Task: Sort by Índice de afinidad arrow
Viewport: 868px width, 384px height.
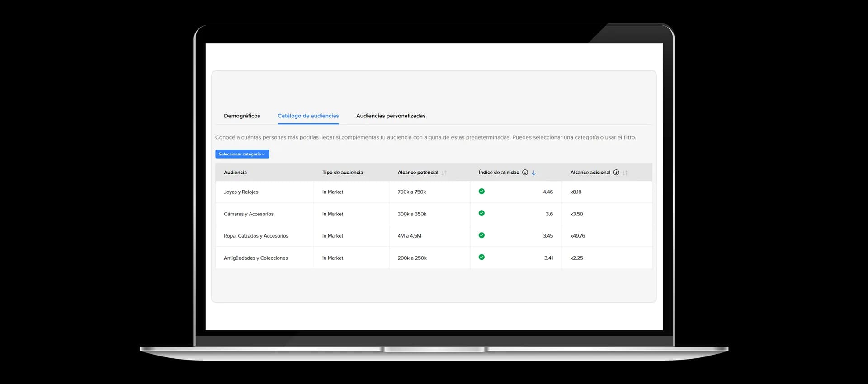Action: pyautogui.click(x=534, y=173)
